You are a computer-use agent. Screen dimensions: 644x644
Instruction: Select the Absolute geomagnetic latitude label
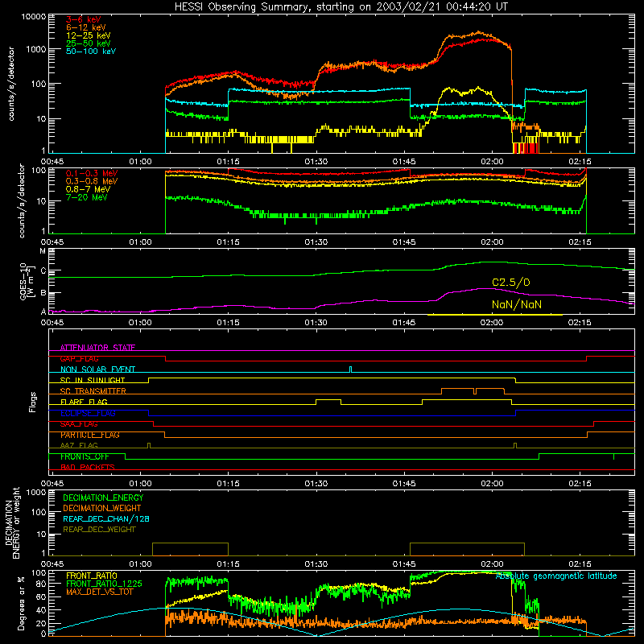pos(556,576)
